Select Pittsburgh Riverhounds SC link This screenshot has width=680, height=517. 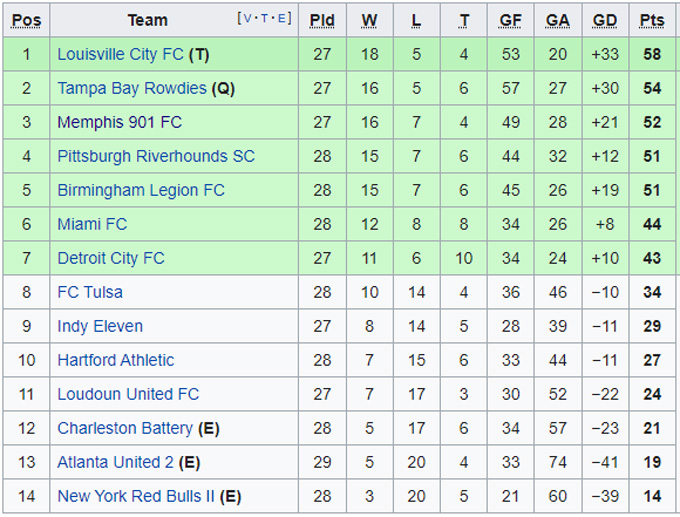click(155, 156)
